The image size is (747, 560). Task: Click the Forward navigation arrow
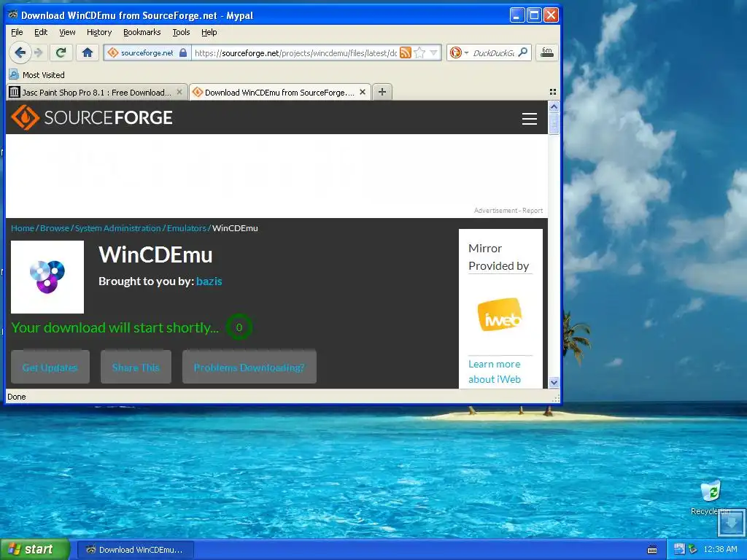39,52
